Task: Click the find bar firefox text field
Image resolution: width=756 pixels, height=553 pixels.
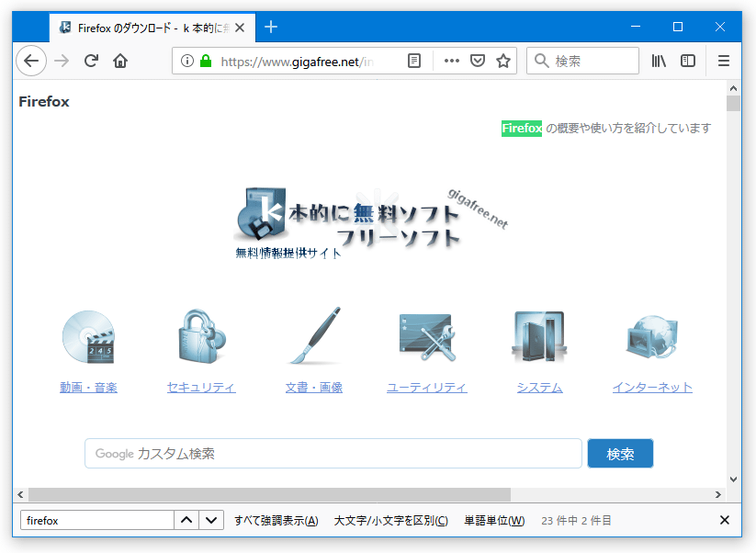Action: tap(96, 520)
